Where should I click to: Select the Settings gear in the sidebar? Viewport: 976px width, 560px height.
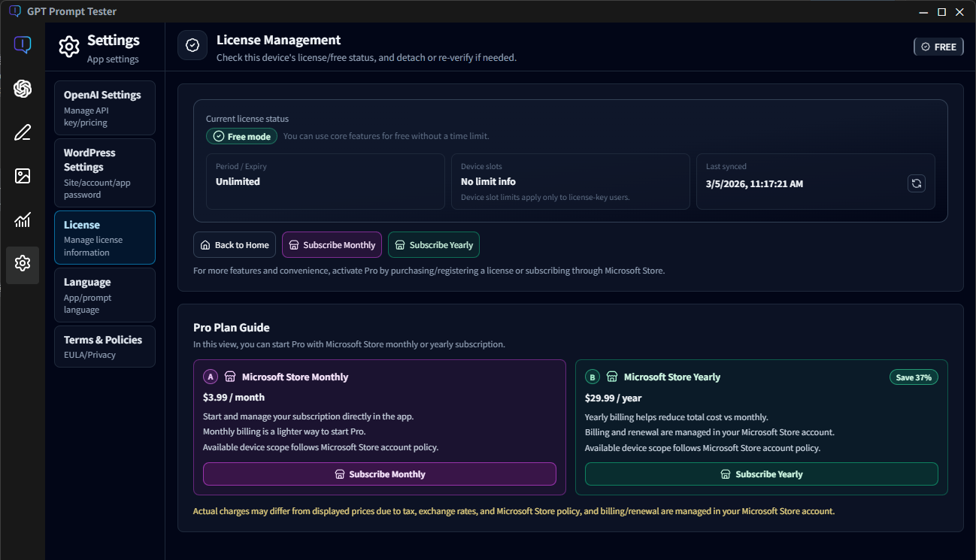[x=23, y=265]
